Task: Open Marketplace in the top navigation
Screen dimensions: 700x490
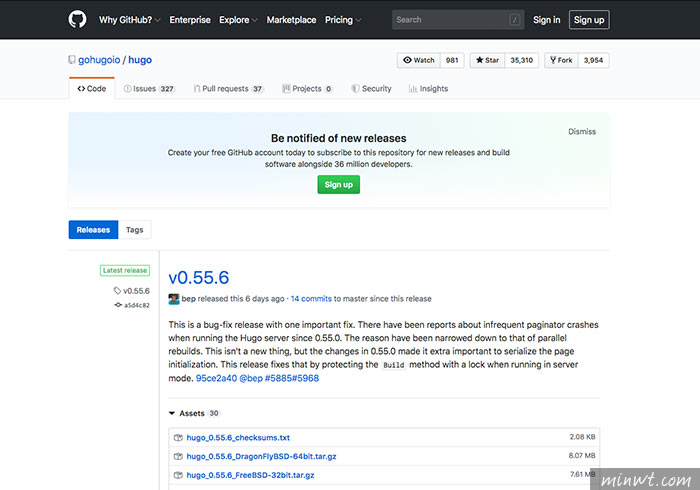Action: point(291,20)
